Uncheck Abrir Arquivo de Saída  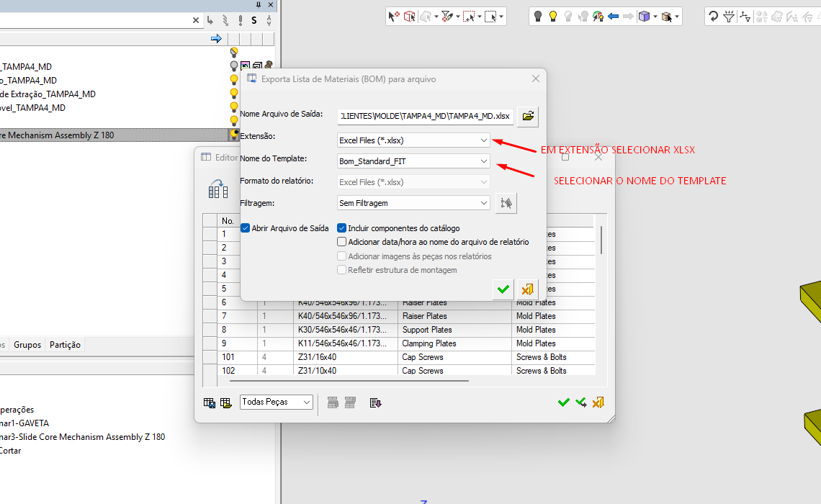click(x=246, y=228)
